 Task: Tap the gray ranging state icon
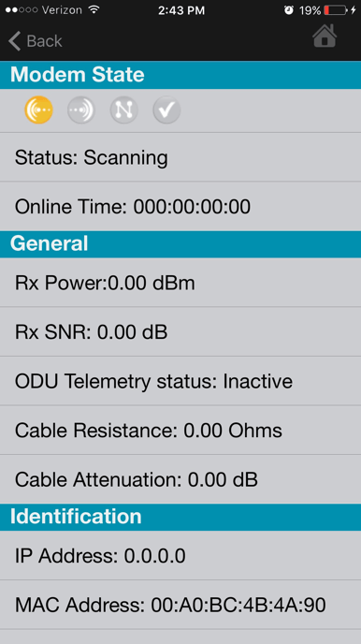(81, 110)
